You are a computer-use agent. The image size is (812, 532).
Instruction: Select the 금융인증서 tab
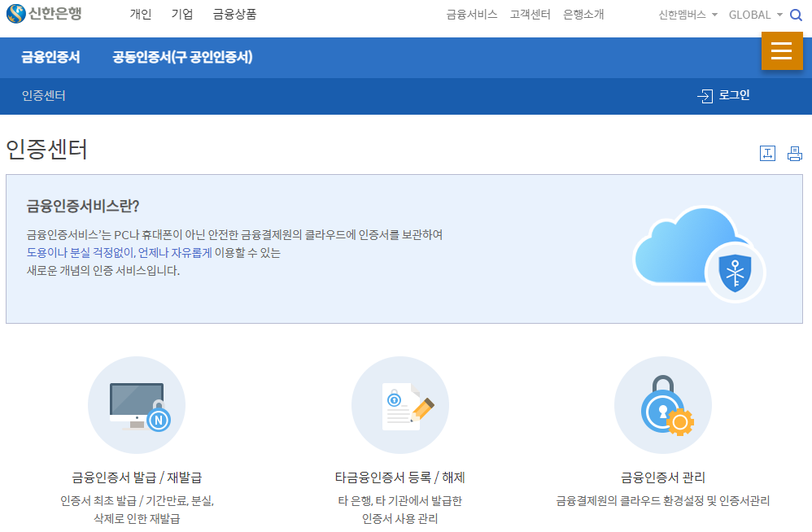pyautogui.click(x=50, y=57)
